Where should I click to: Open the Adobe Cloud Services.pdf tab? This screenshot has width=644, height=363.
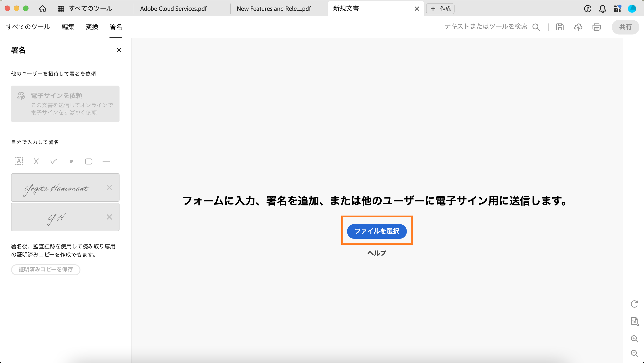pos(173,9)
